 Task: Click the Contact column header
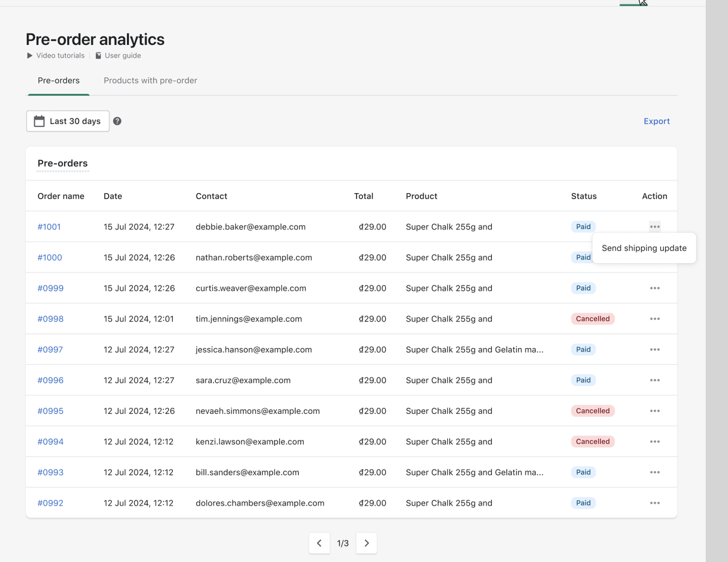click(x=211, y=196)
